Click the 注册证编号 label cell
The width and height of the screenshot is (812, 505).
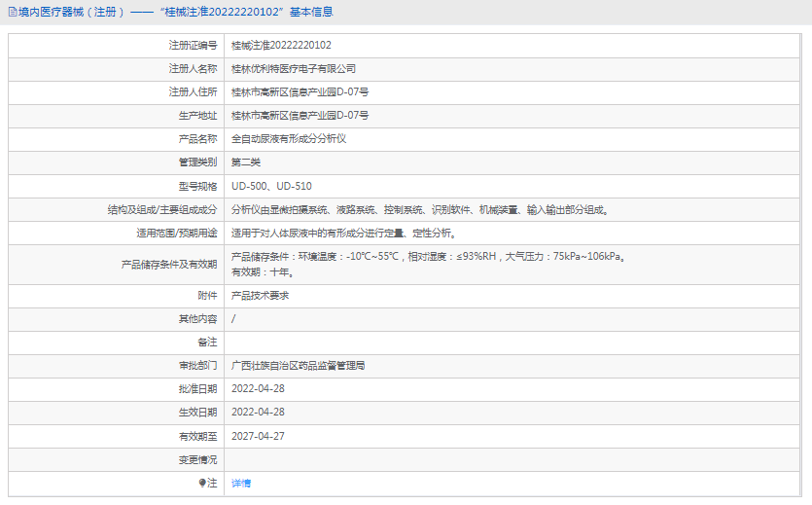(193, 46)
